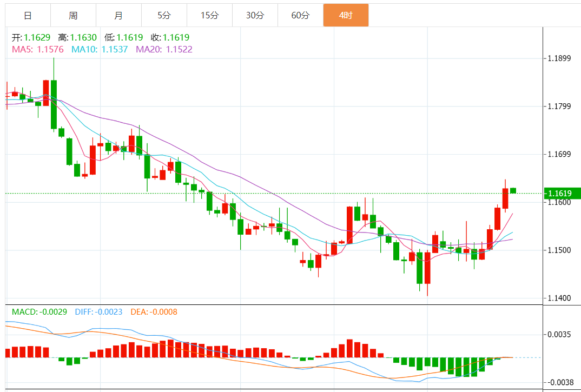Click the MA10: 1.1537 indicator label
The height and width of the screenshot is (392, 581).
[x=100, y=49]
